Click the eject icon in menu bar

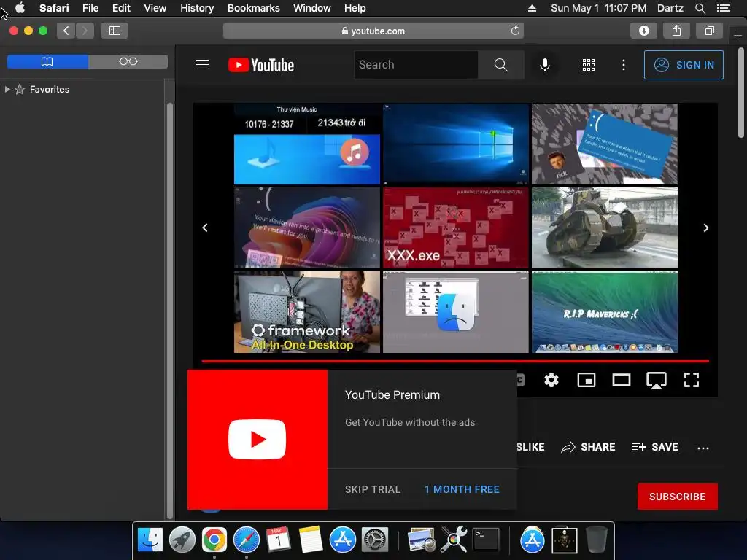coord(532,8)
